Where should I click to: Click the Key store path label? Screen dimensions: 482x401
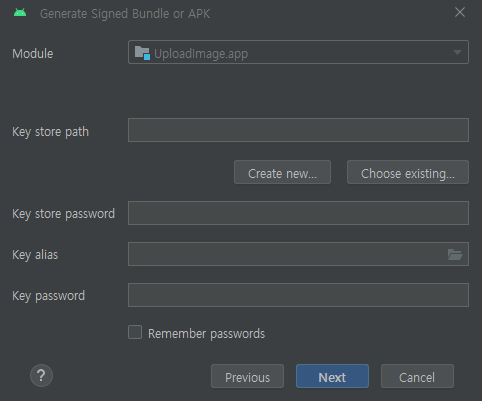pos(50,132)
